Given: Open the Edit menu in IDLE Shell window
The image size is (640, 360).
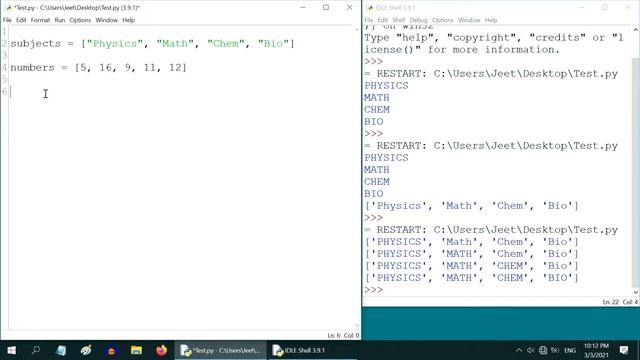Looking at the screenshot, I should tap(382, 20).
